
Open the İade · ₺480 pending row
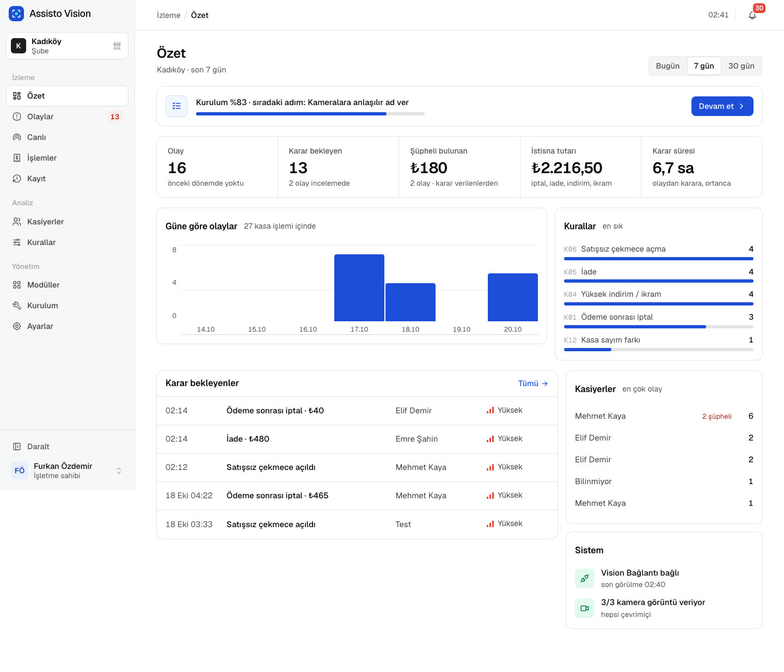[x=357, y=439]
